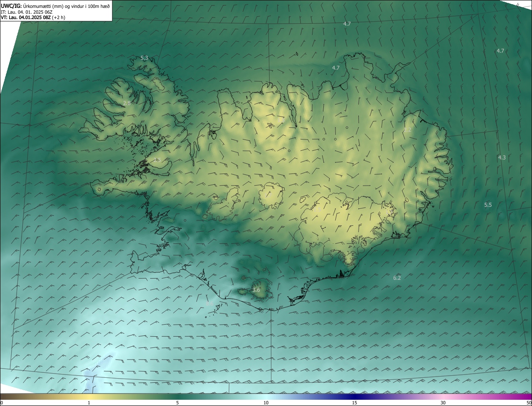The width and height of the screenshot is (532, 406).
Task: Click the 30 tick on the color scale
Action: click(443, 403)
